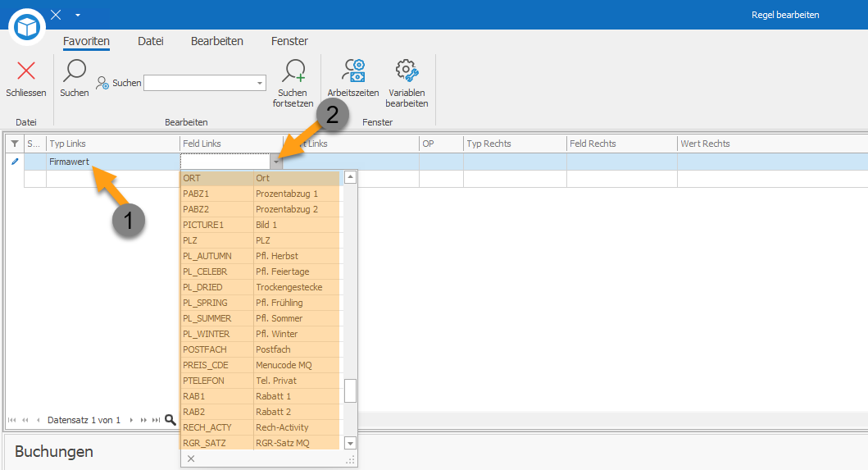Select the Fenster ribbon tab
The height and width of the screenshot is (470, 868).
[289, 41]
